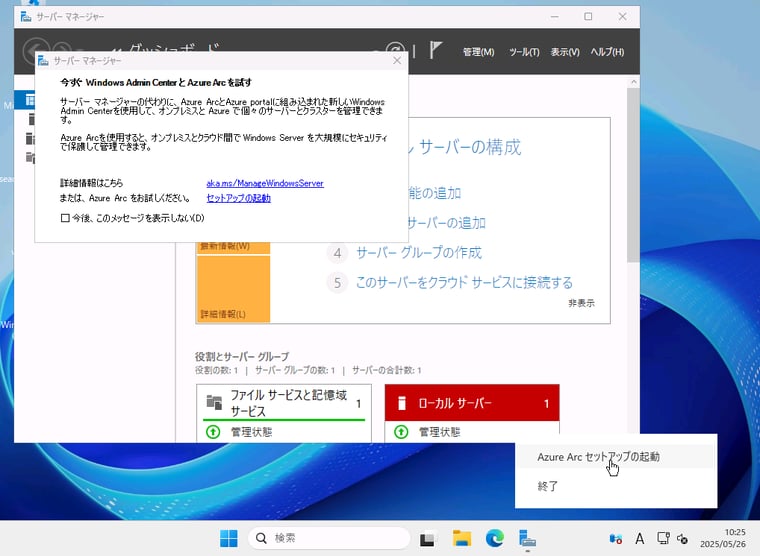Click the network tray icon

[663, 538]
